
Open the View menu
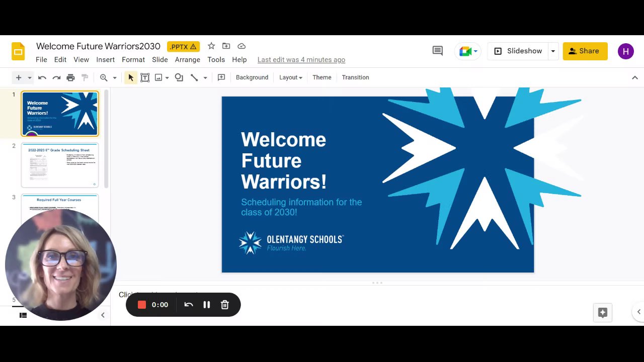click(81, 59)
